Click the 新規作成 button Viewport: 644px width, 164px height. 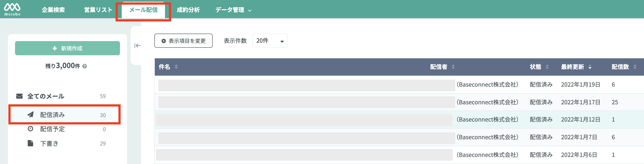tap(67, 48)
